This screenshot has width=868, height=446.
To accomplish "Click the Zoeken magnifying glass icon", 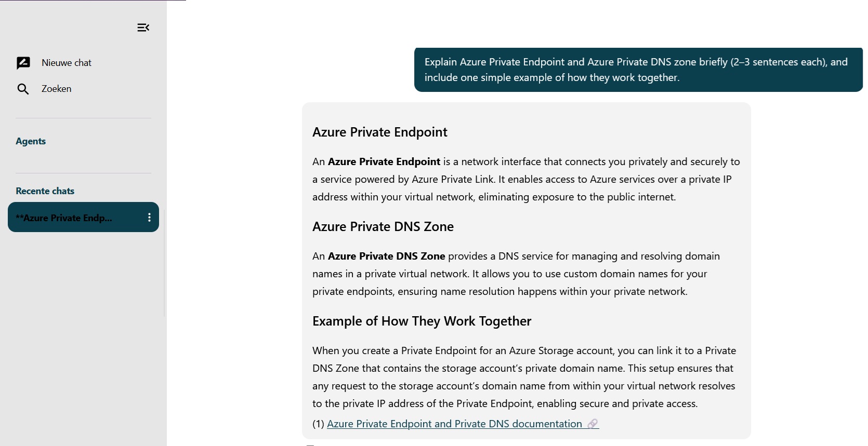I will point(23,89).
